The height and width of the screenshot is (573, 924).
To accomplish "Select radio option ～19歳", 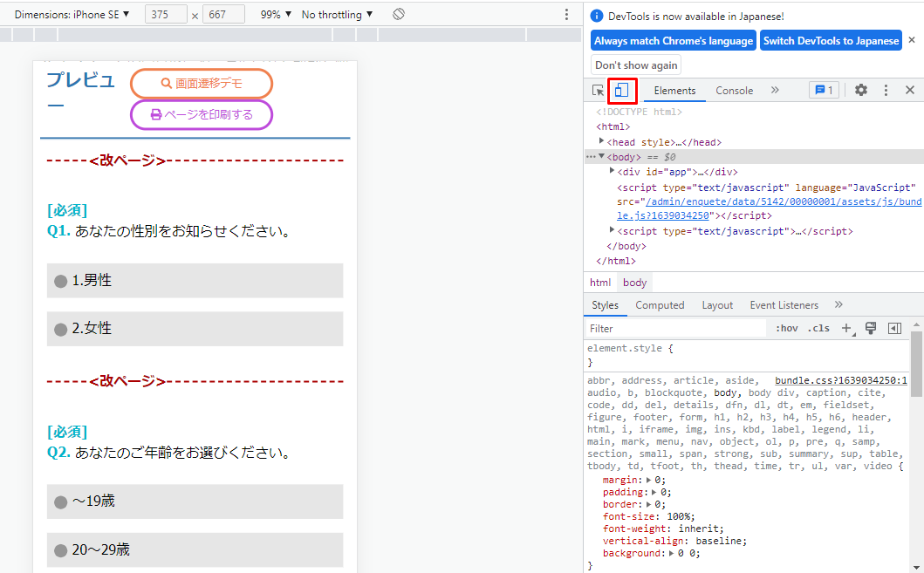I will [195, 501].
